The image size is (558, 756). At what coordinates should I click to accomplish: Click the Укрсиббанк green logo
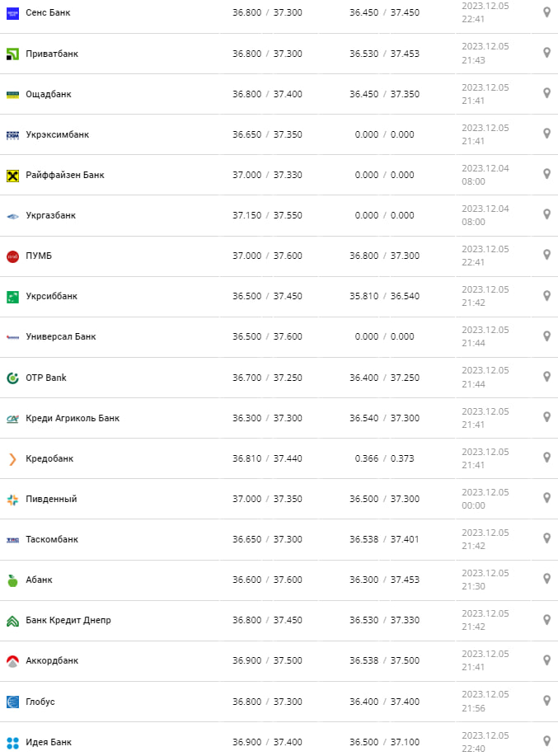tap(12, 296)
